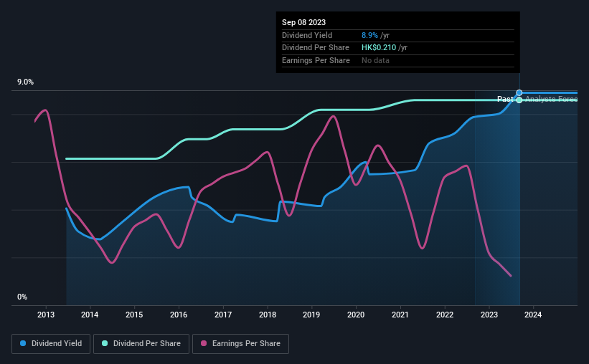Select the blue dividend yield data point marker
The width and height of the screenshot is (589, 364).
(519, 92)
